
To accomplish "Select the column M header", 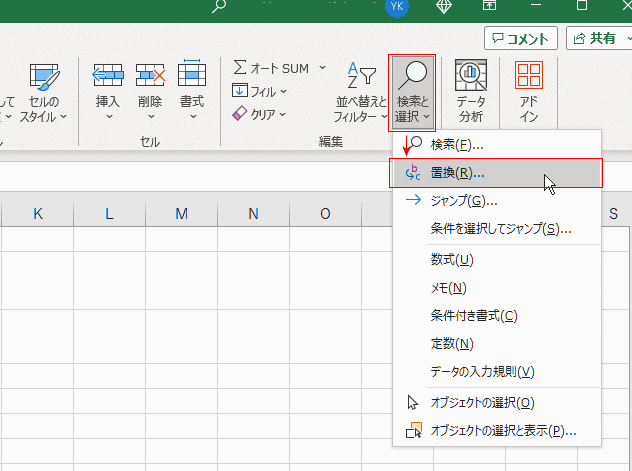I will click(181, 214).
